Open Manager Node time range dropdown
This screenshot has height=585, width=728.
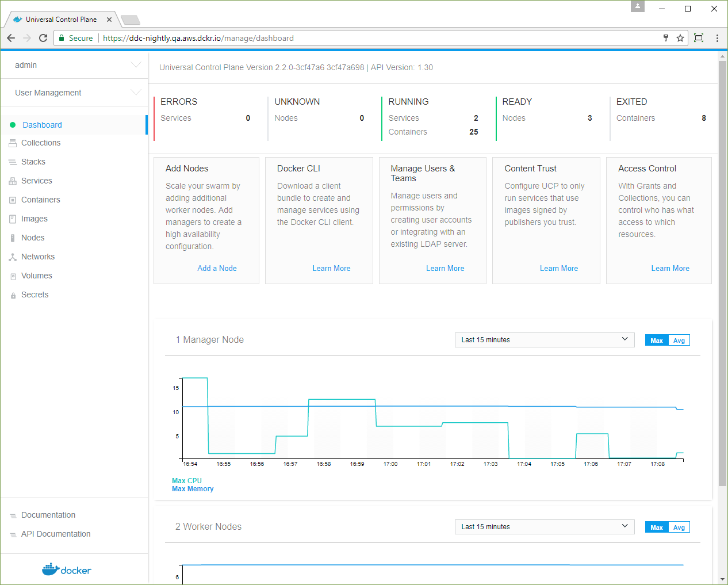(x=544, y=340)
